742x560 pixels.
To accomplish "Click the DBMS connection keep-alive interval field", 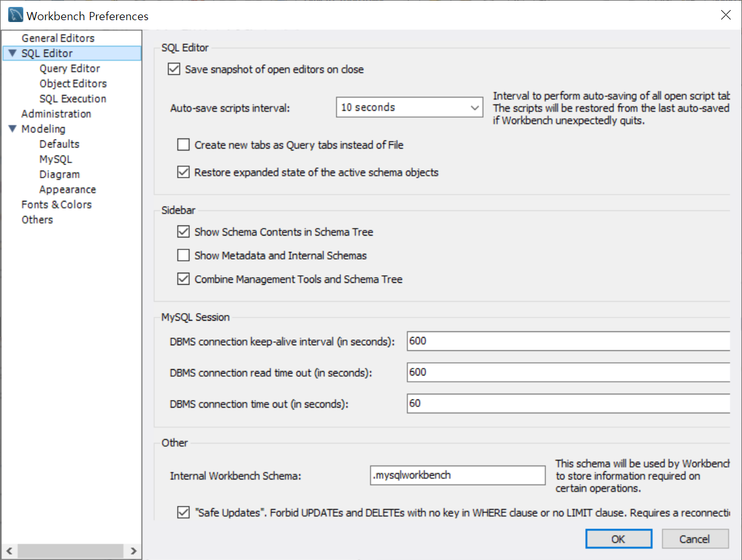I will [568, 341].
